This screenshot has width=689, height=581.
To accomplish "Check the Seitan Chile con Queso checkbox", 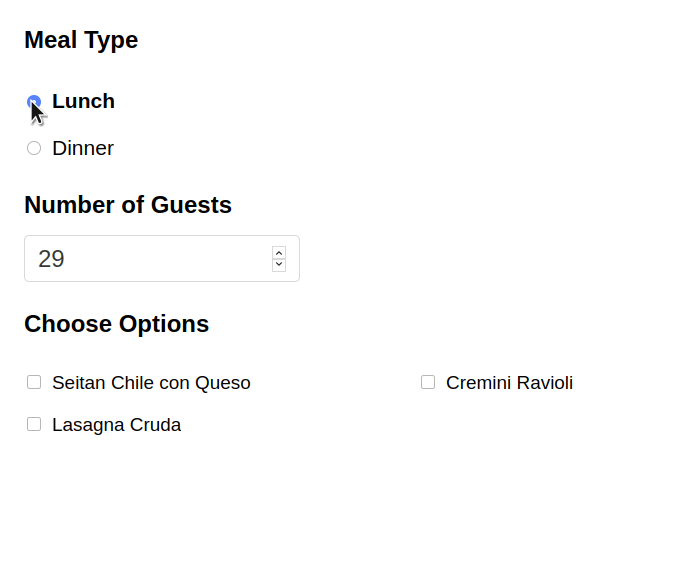I will point(34,382).
